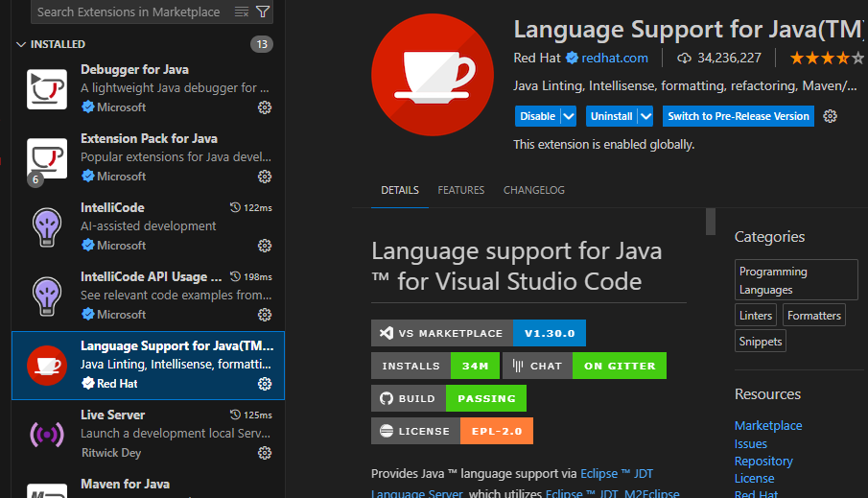This screenshot has height=498, width=868.
Task: Open the Disable dropdown arrow
Action: point(569,116)
